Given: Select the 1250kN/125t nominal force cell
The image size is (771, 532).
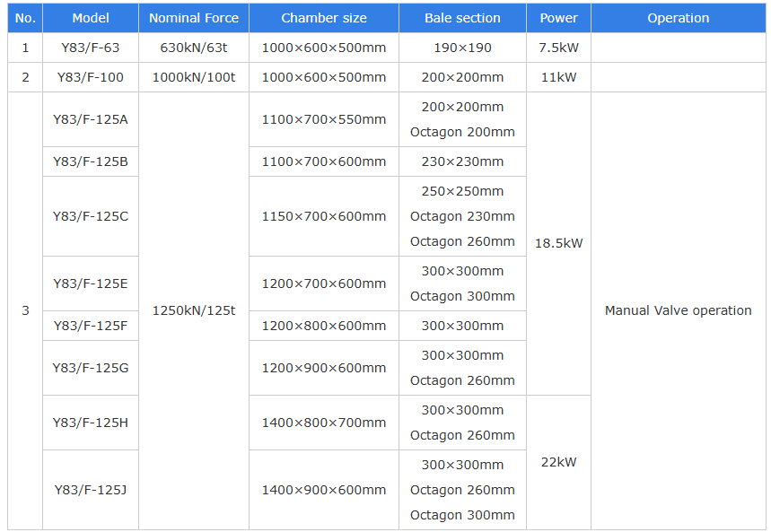Looking at the screenshot, I should (194, 310).
